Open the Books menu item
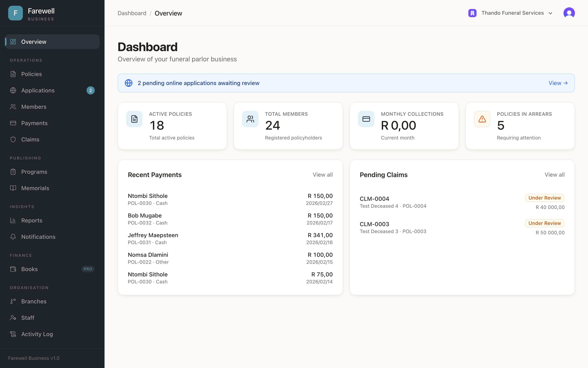This screenshot has width=588, height=368. click(x=52, y=269)
